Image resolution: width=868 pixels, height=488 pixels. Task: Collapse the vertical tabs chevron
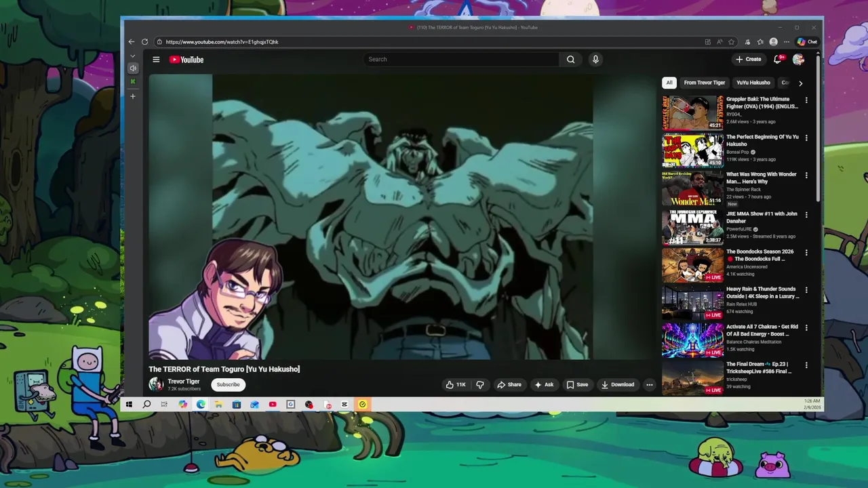pos(133,56)
